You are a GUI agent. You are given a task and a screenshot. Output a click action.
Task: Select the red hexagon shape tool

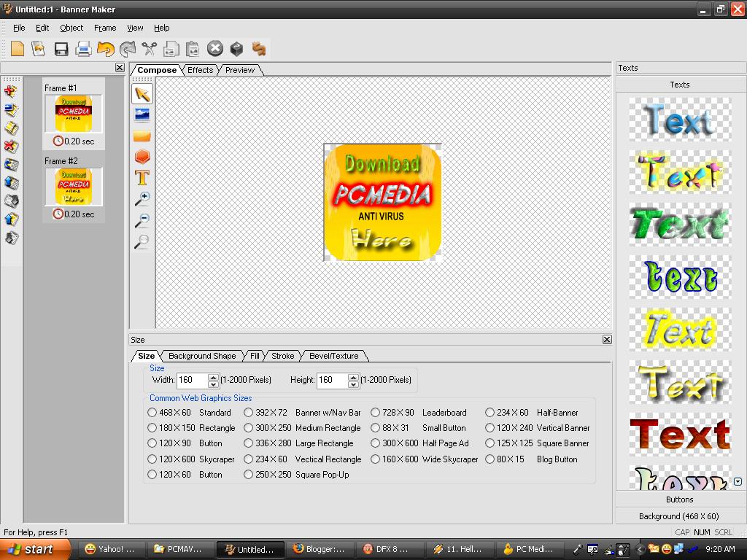pyautogui.click(x=142, y=157)
